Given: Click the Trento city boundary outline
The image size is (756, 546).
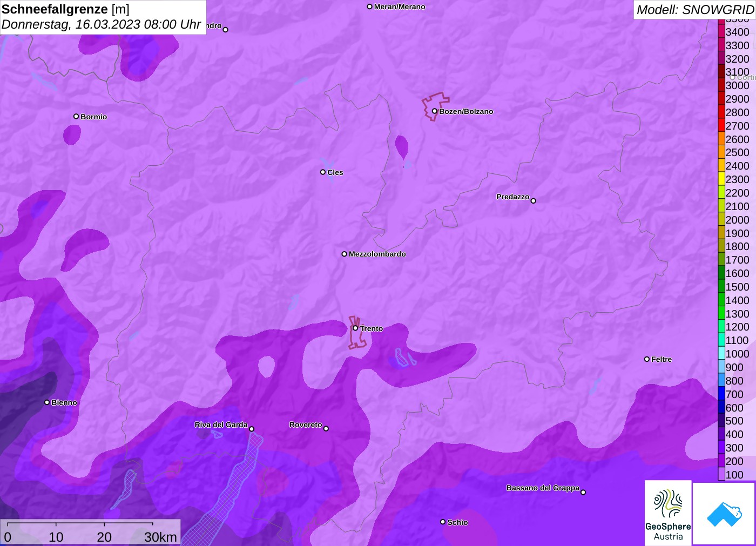Looking at the screenshot, I should (357, 332).
